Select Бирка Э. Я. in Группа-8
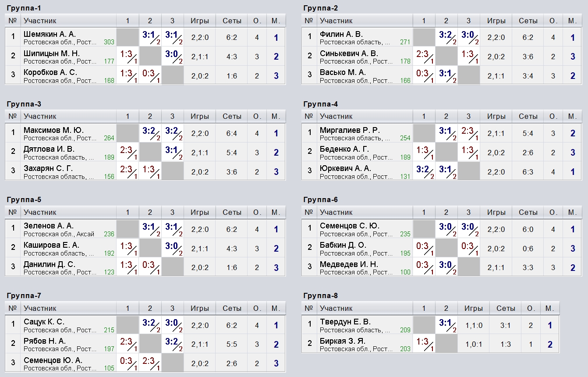The height and width of the screenshot is (377, 588). pos(342,341)
